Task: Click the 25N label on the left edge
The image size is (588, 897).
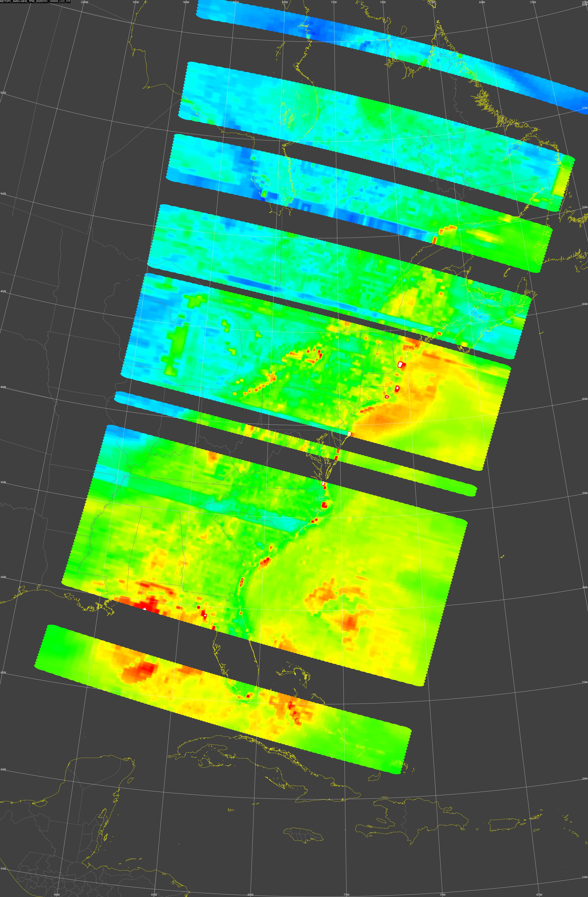Action: (x=3, y=672)
